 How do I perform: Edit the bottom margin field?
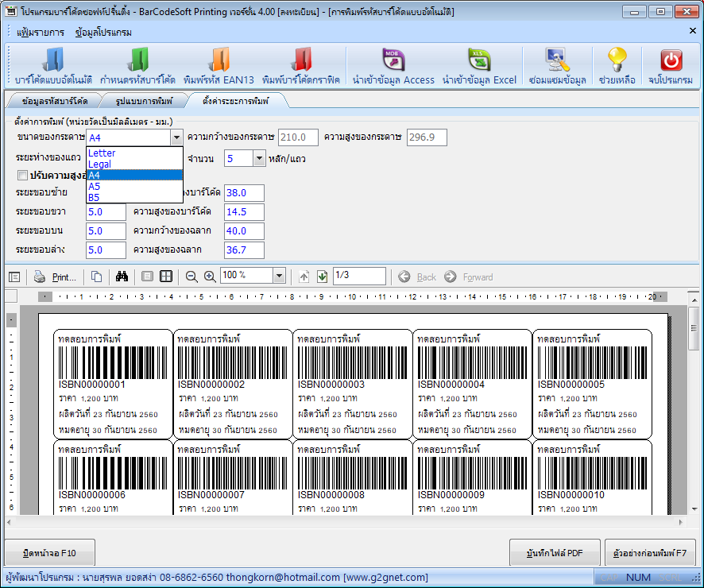point(106,250)
